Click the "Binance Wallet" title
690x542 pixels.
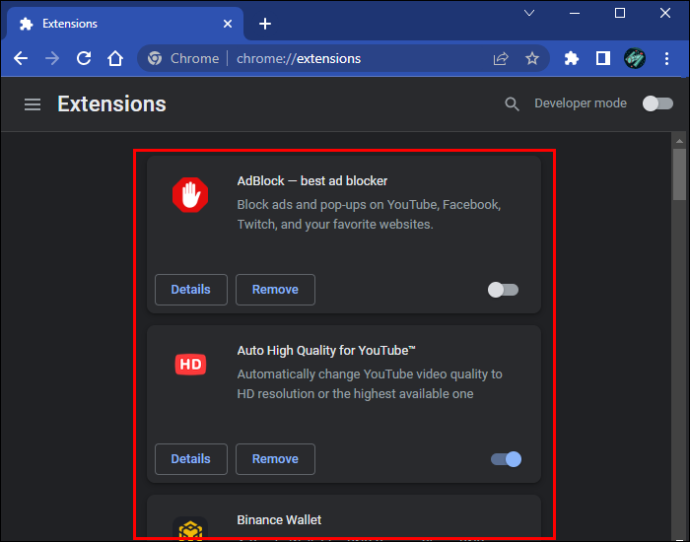point(279,520)
